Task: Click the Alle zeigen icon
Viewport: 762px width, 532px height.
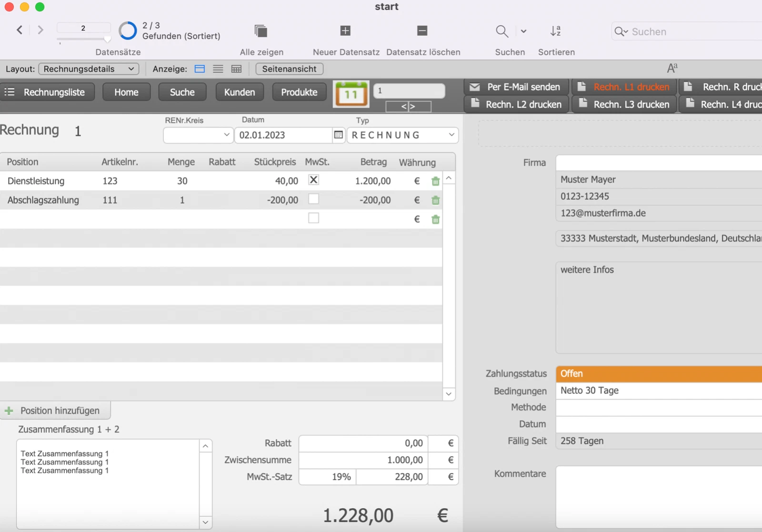Action: click(261, 31)
